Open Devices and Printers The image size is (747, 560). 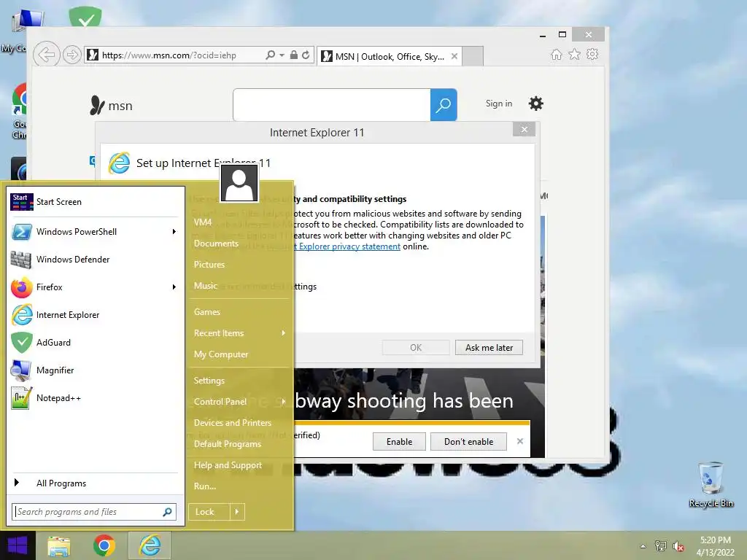[232, 423]
